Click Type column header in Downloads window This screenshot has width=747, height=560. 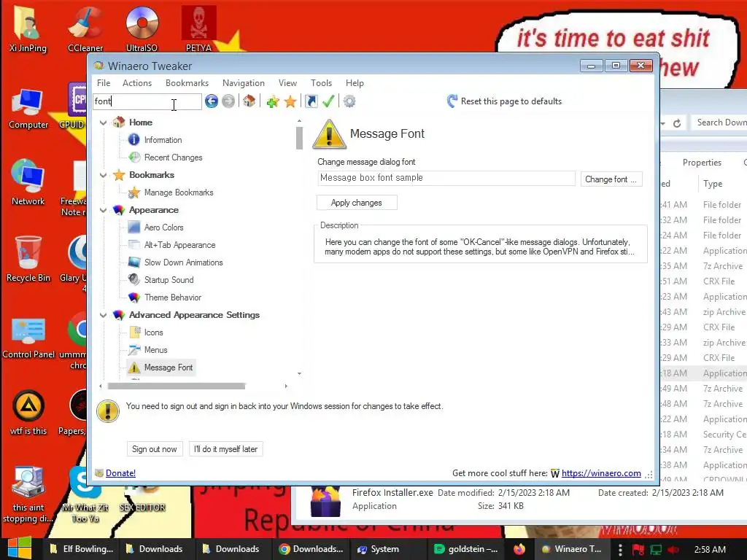click(x=713, y=184)
